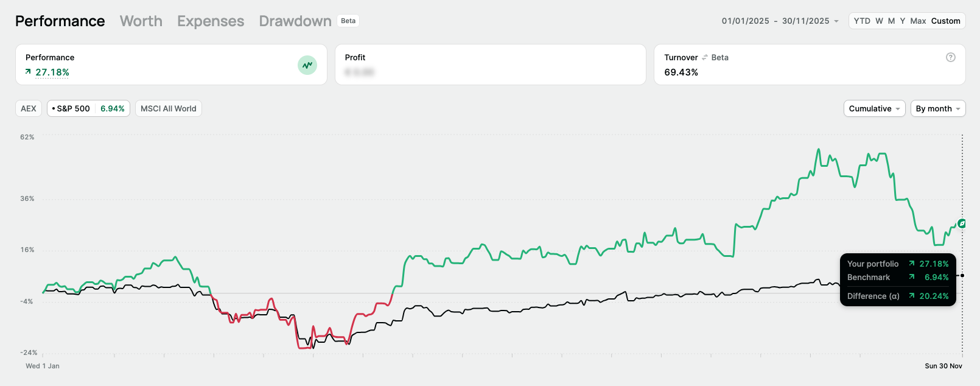Expand the date range picker

780,21
